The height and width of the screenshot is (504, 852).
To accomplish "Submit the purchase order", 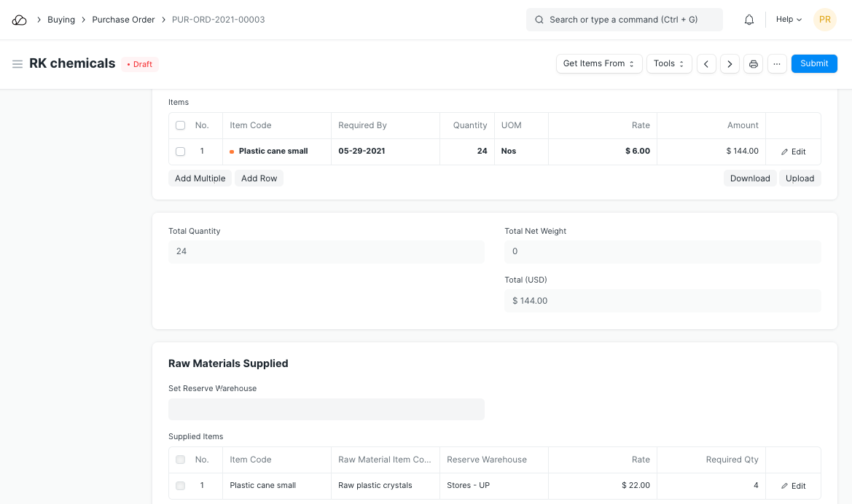I will point(814,64).
